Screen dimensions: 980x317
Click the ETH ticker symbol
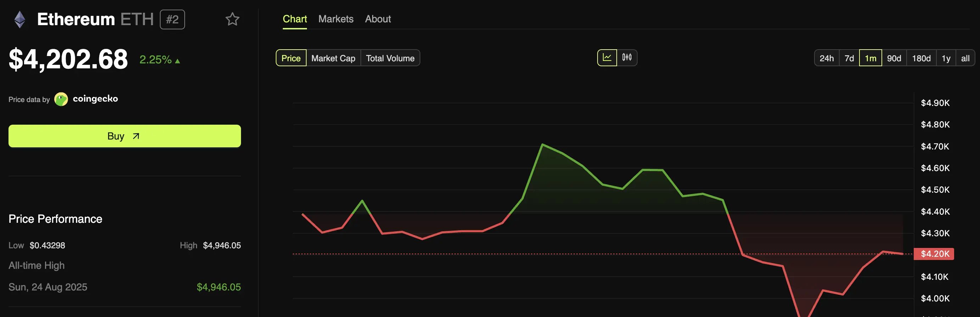click(137, 19)
